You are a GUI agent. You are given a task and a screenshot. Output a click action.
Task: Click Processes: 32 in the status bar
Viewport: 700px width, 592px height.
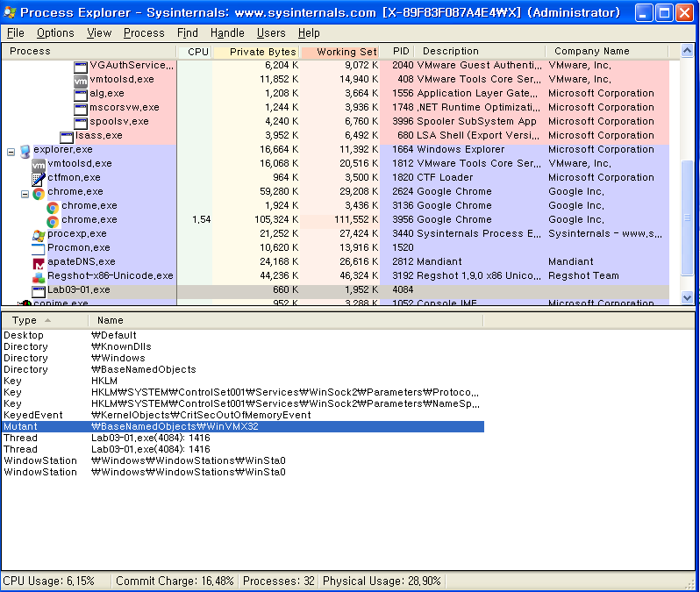(279, 581)
